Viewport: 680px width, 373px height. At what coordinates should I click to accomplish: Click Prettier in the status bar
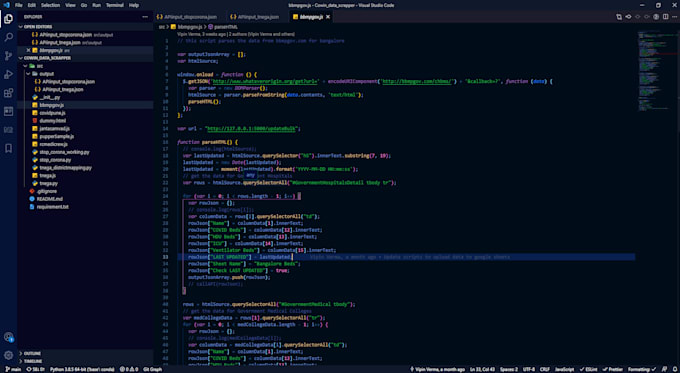point(612,370)
